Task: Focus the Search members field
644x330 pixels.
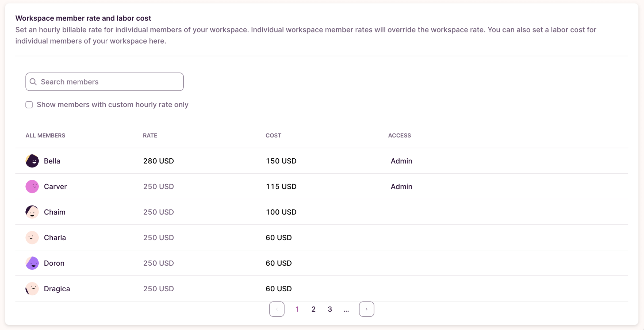Action: pos(110,82)
